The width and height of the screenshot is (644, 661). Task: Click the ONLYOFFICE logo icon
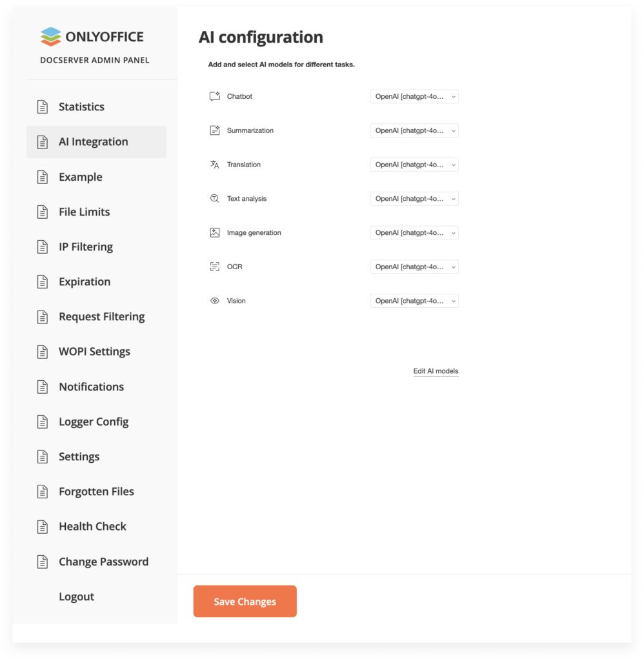coord(50,37)
